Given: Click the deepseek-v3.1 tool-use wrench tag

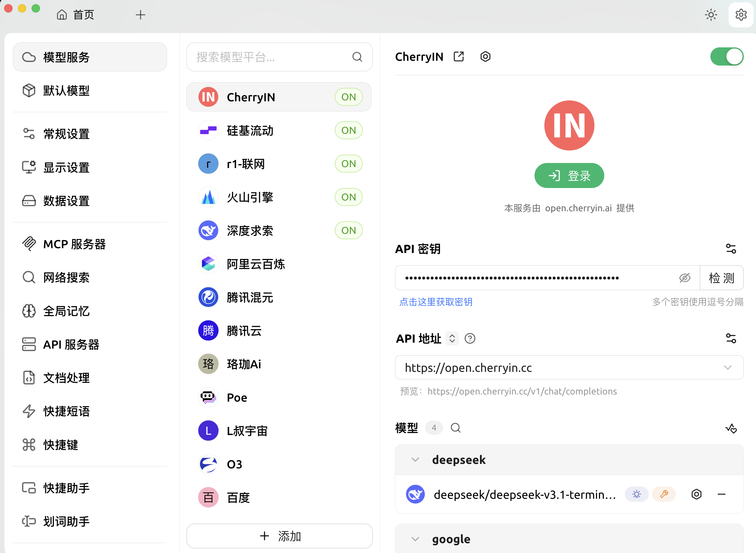Looking at the screenshot, I should (x=664, y=494).
